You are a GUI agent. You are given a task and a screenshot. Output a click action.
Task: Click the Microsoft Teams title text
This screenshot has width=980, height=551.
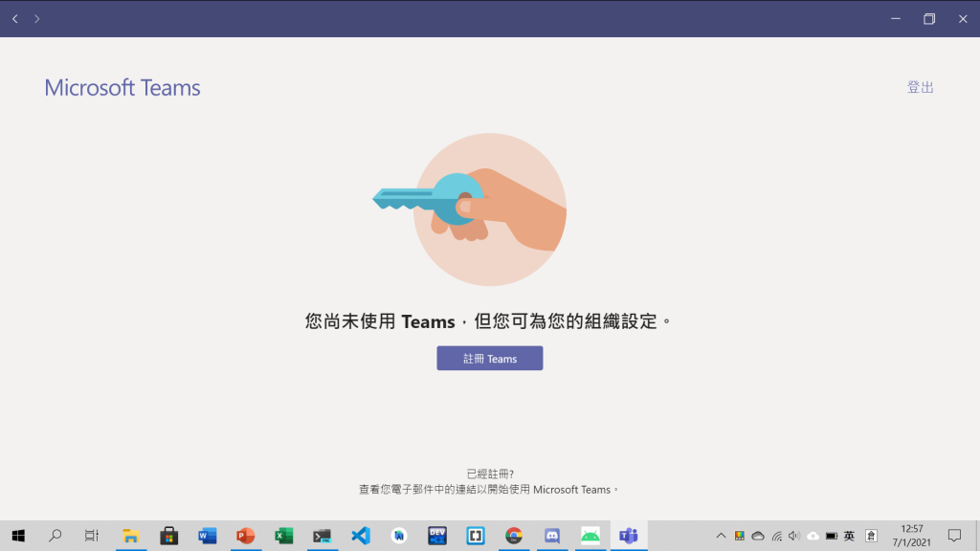point(122,87)
